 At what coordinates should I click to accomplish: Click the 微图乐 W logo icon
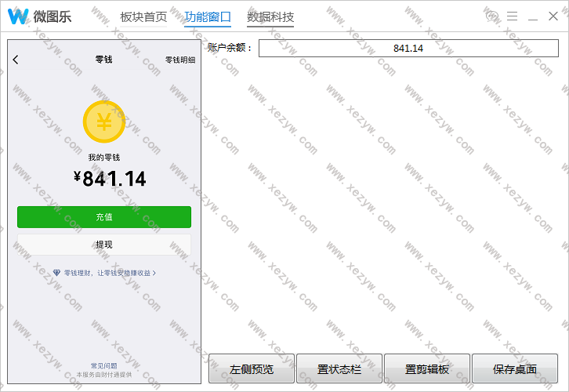pos(18,16)
